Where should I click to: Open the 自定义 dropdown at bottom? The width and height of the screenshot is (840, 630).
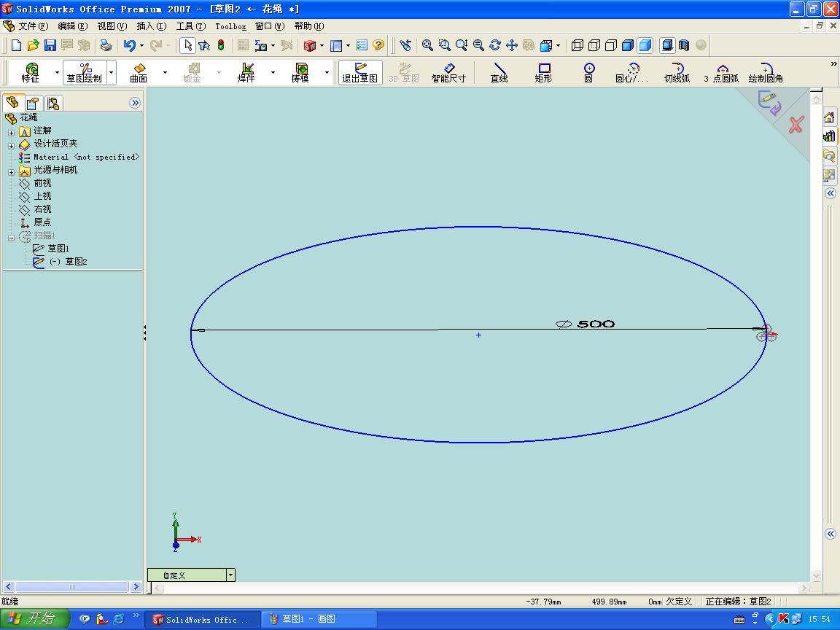[x=230, y=575]
